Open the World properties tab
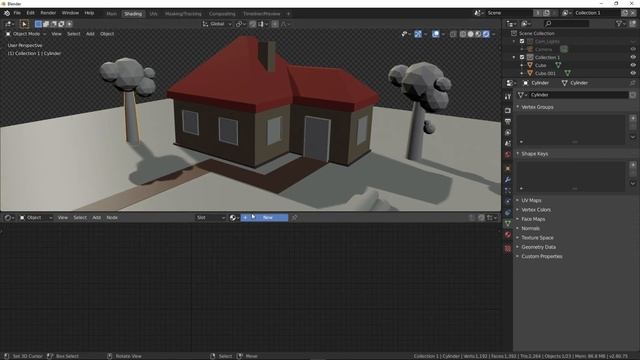 508,155
